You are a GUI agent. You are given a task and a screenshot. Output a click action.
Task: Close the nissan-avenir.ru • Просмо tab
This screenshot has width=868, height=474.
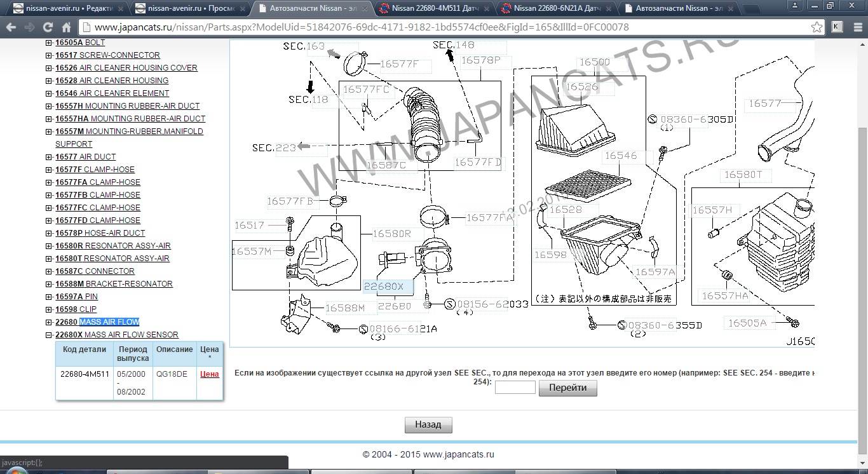tap(243, 8)
